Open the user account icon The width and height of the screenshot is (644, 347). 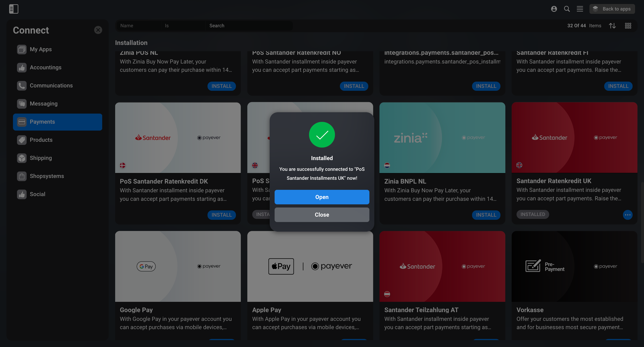click(554, 9)
